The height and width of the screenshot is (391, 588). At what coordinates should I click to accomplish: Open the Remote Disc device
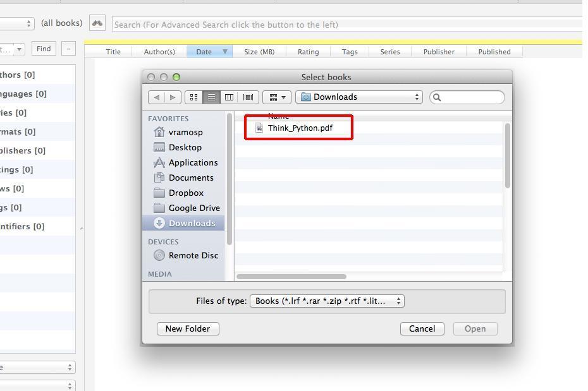[193, 255]
